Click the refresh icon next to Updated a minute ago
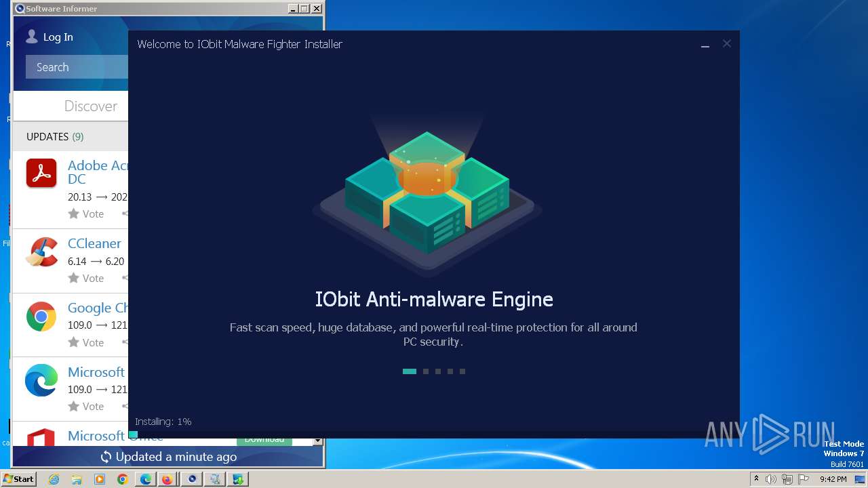Viewport: 868px width, 488px height. (106, 457)
